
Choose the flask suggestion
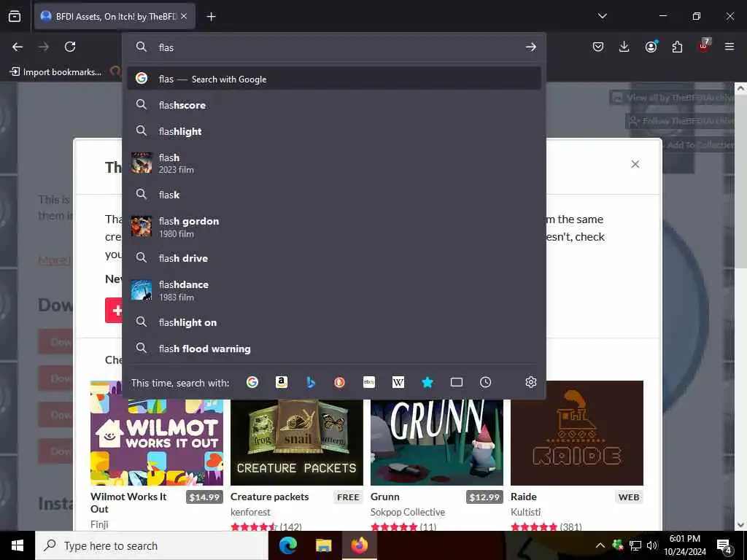click(x=334, y=194)
